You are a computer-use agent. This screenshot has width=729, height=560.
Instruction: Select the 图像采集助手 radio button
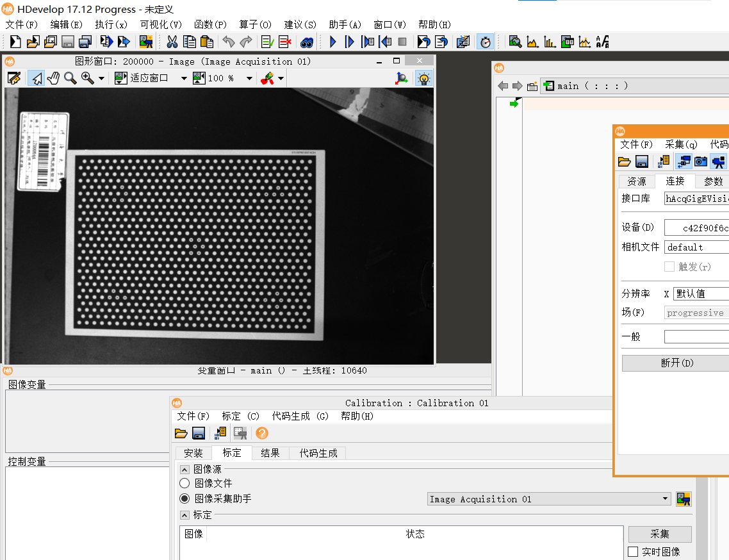[184, 498]
